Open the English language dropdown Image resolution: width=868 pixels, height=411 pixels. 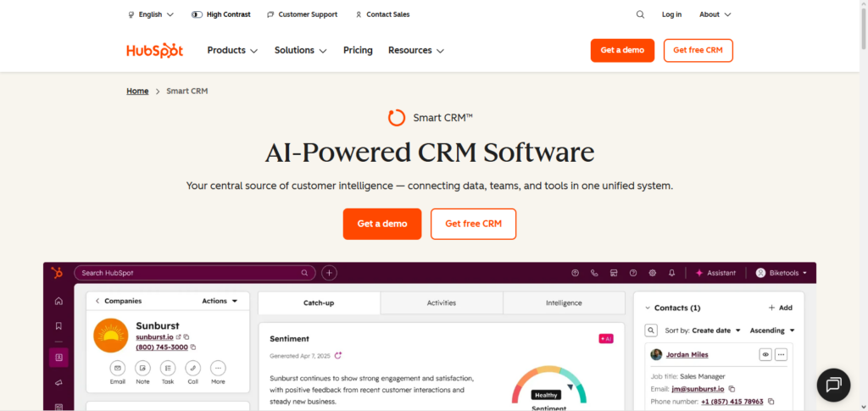click(151, 15)
